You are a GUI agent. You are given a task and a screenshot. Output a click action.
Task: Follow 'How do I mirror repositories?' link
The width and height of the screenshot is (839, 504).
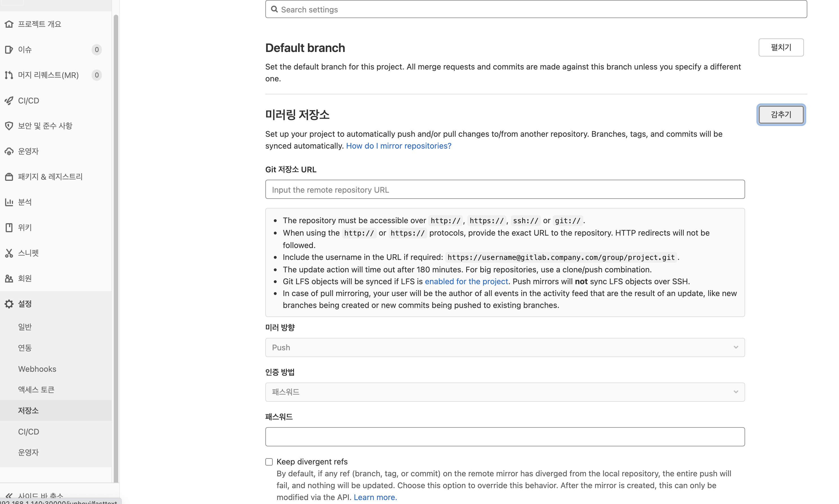pos(398,146)
